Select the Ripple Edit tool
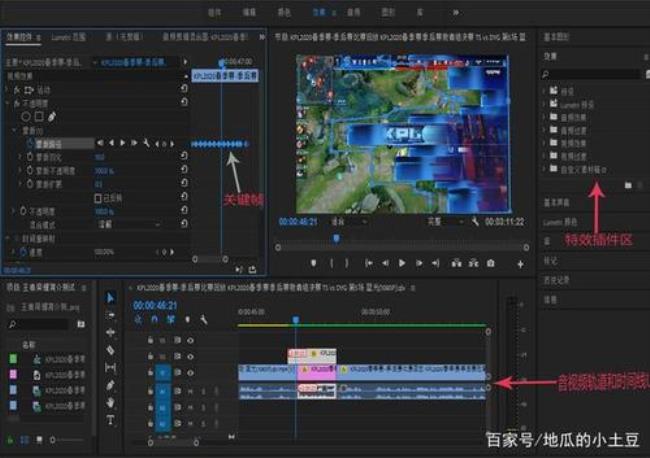 (111, 332)
